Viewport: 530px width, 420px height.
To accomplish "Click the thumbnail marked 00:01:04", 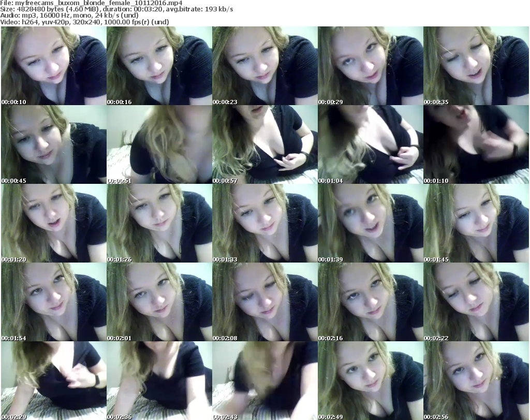I will pyautogui.click(x=371, y=144).
